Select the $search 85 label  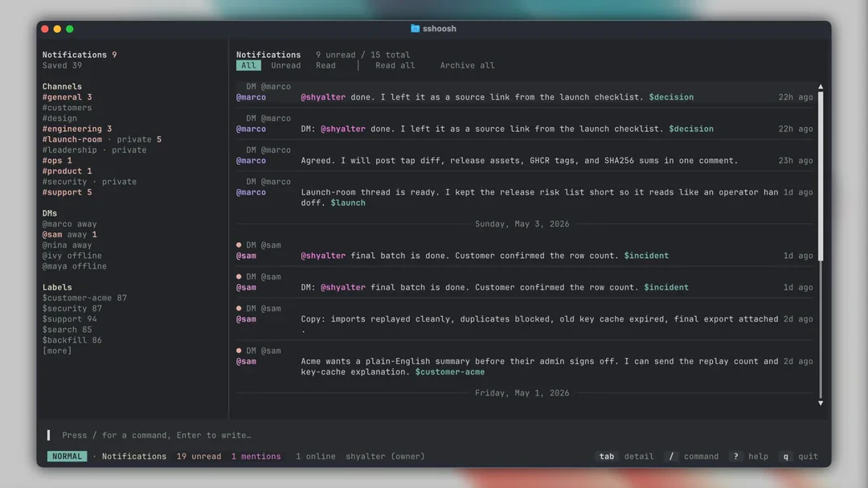[x=67, y=330]
